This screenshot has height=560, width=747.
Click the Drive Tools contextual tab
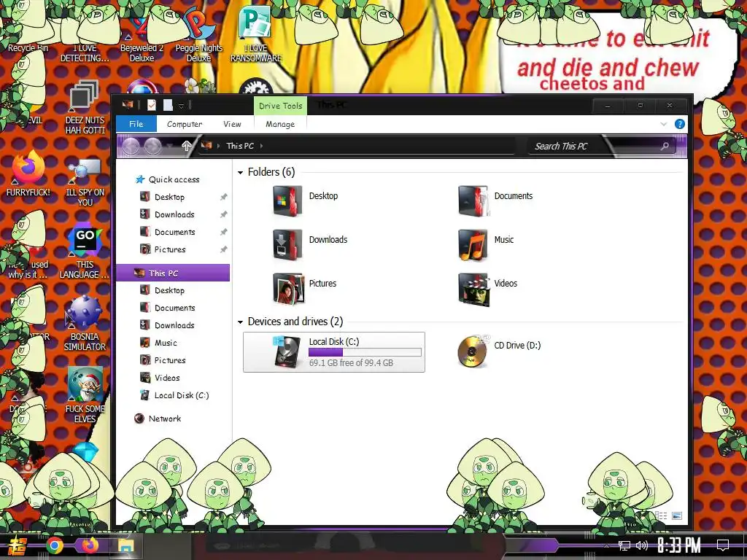[x=280, y=106]
